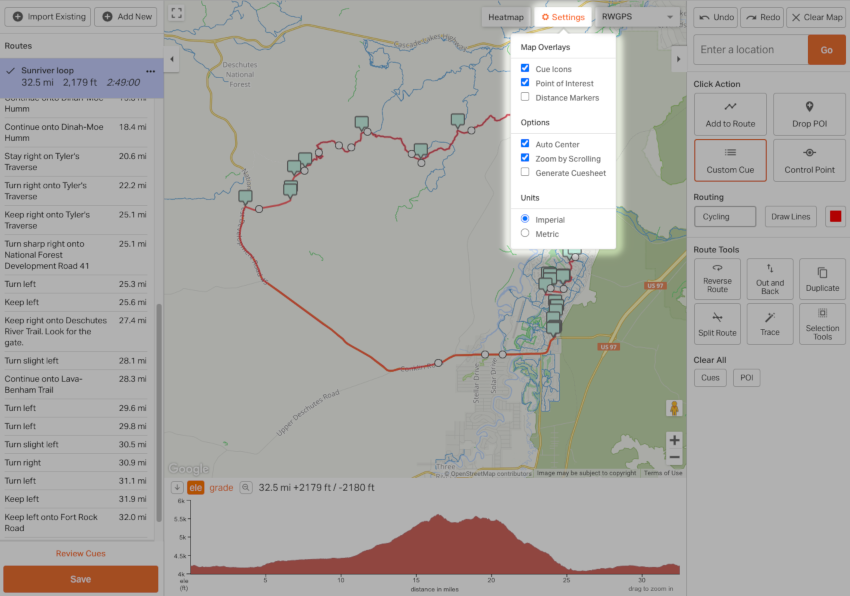850x596 pixels.
Task: Click Go to search location
Action: click(826, 50)
